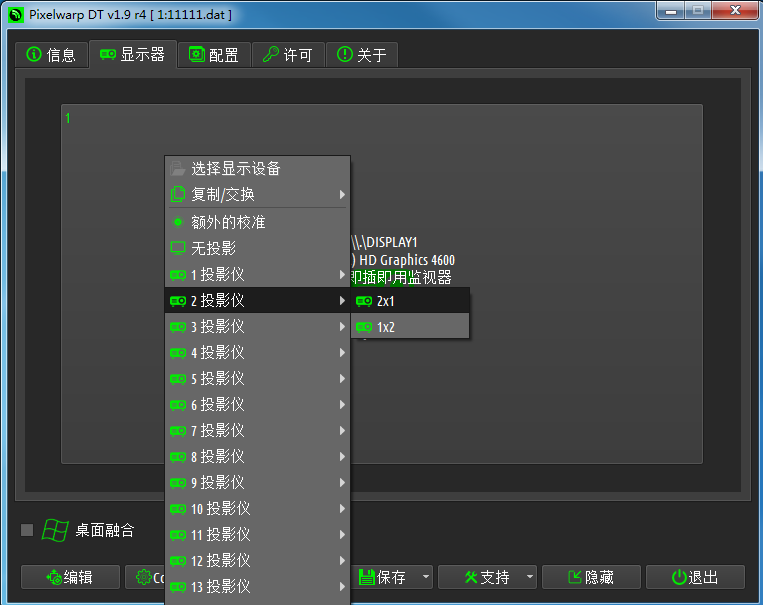Open the 保存 button dropdown arrow
Image resolution: width=763 pixels, height=605 pixels.
click(426, 577)
